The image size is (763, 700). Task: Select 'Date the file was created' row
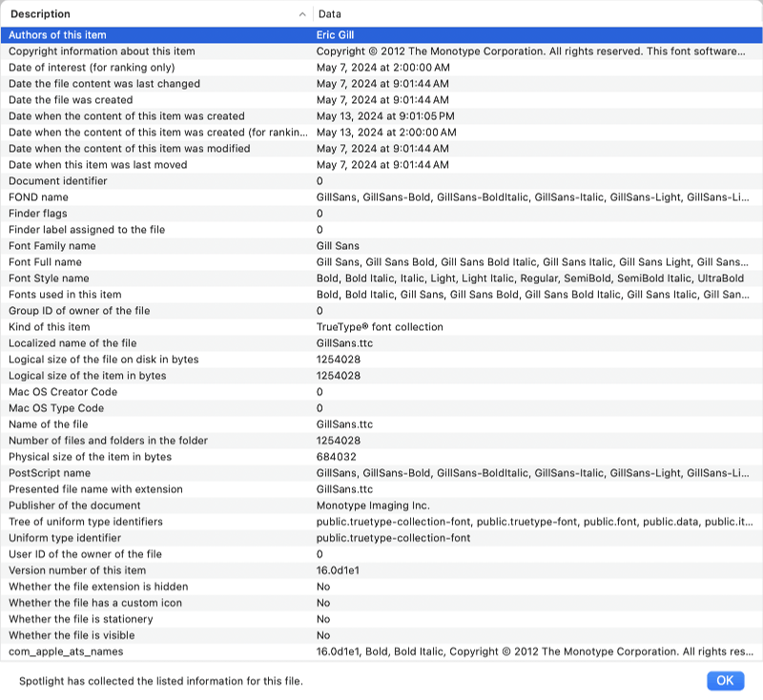pos(381,100)
